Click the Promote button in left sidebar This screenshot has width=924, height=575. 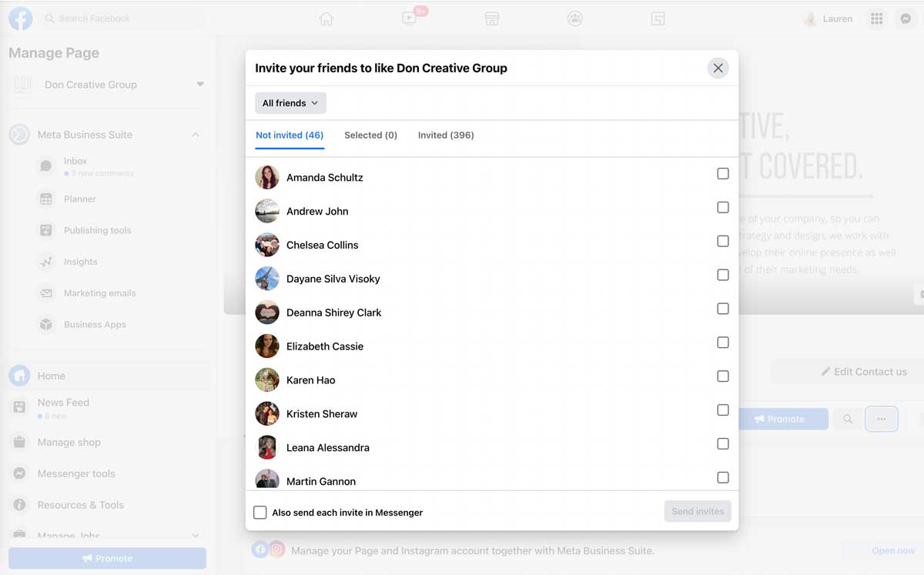pyautogui.click(x=107, y=558)
